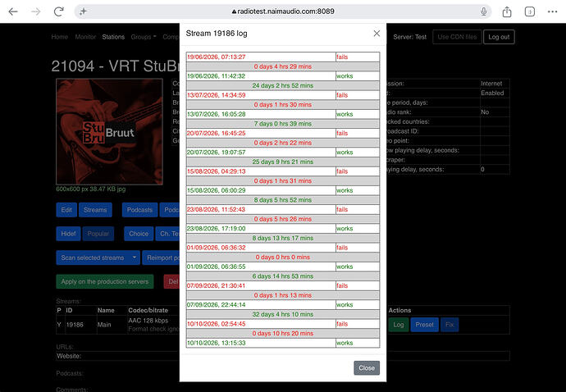Click the Log out button
Viewport: 566px width, 392px height.
tap(499, 37)
